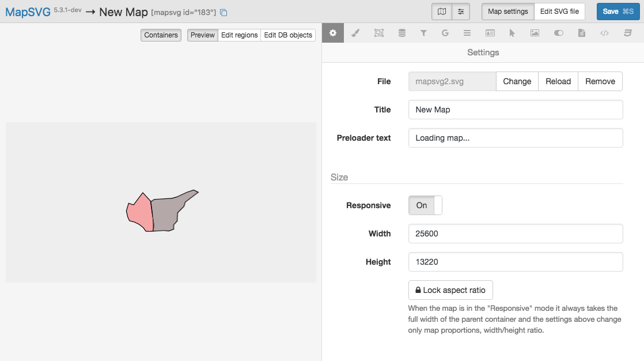Remove the SVG file
This screenshot has height=361, width=644.
tap(600, 81)
